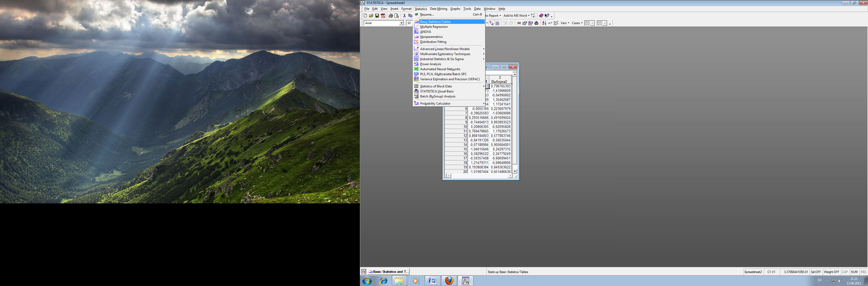
Task: Expand Statistics of Block Data submenu
Action: click(449, 86)
